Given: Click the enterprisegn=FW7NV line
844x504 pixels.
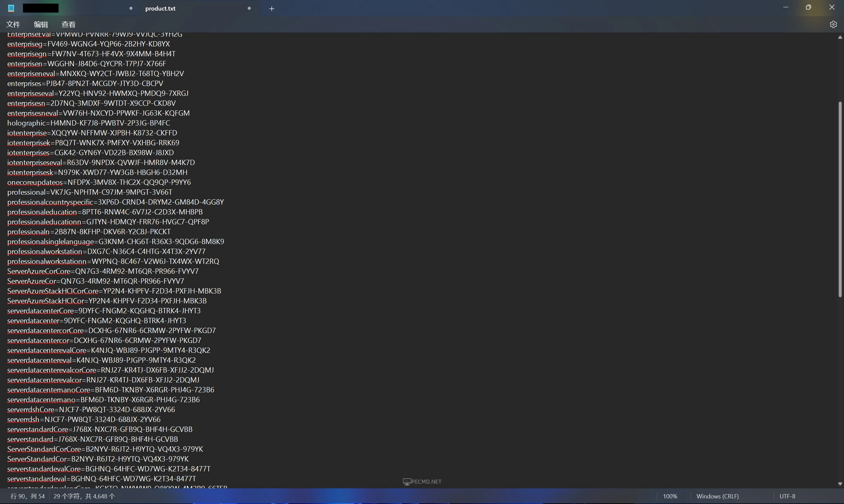Looking at the screenshot, I should click(x=91, y=54).
